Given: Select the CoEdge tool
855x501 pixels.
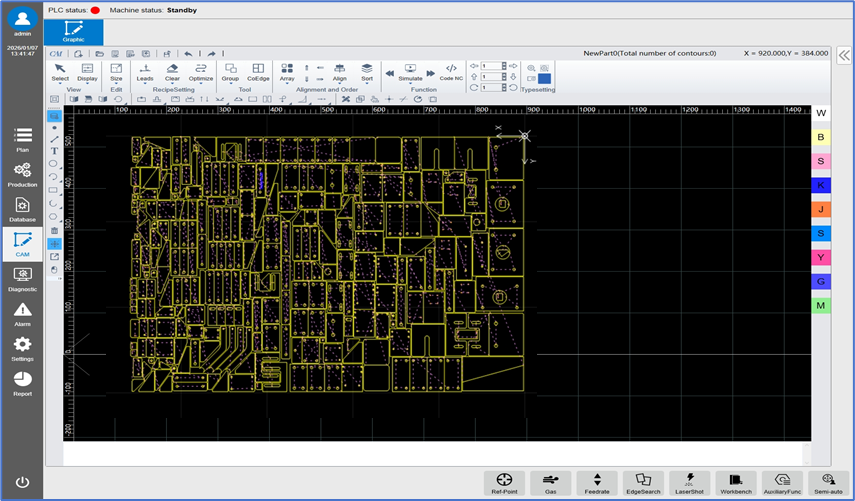Looking at the screenshot, I should coord(258,72).
